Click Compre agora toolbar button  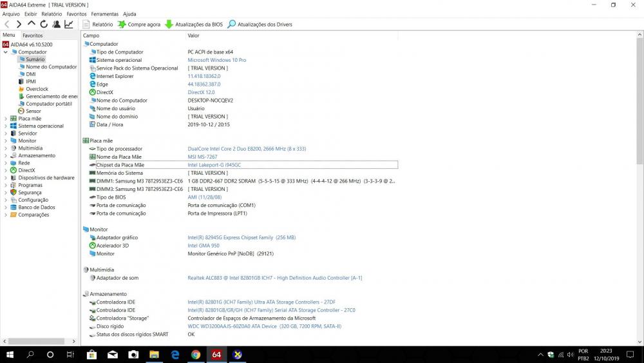click(x=139, y=25)
